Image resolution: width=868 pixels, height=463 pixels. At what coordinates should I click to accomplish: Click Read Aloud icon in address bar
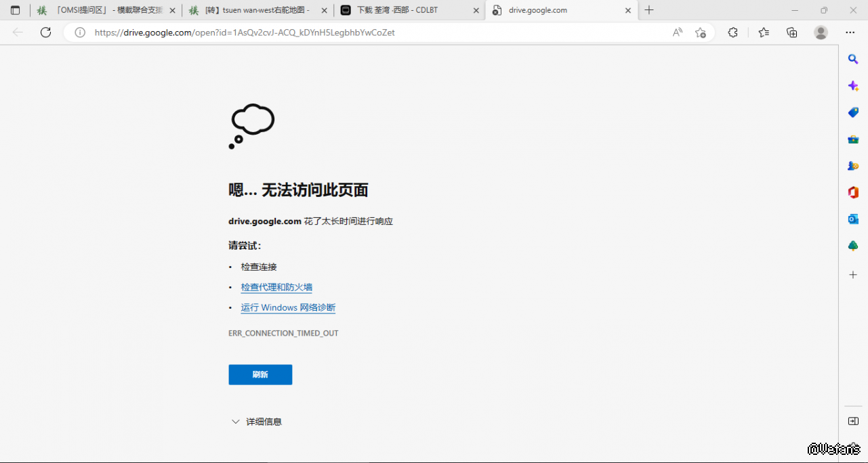[x=677, y=32]
